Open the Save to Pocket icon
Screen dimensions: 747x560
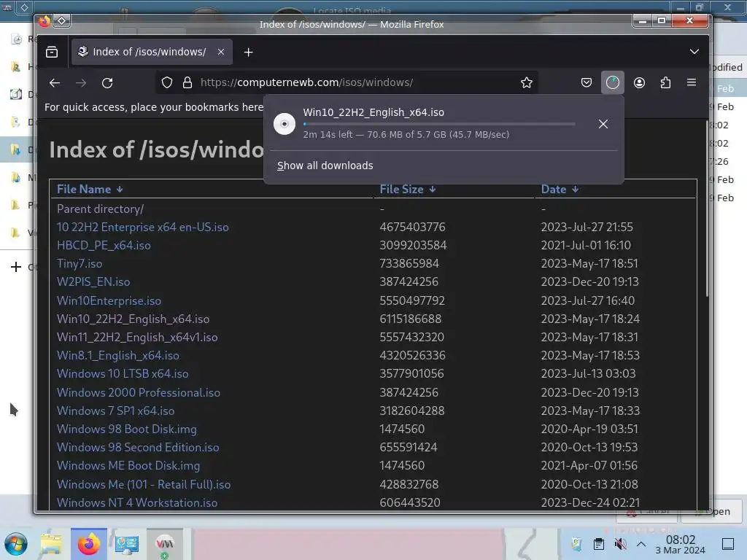587,83
